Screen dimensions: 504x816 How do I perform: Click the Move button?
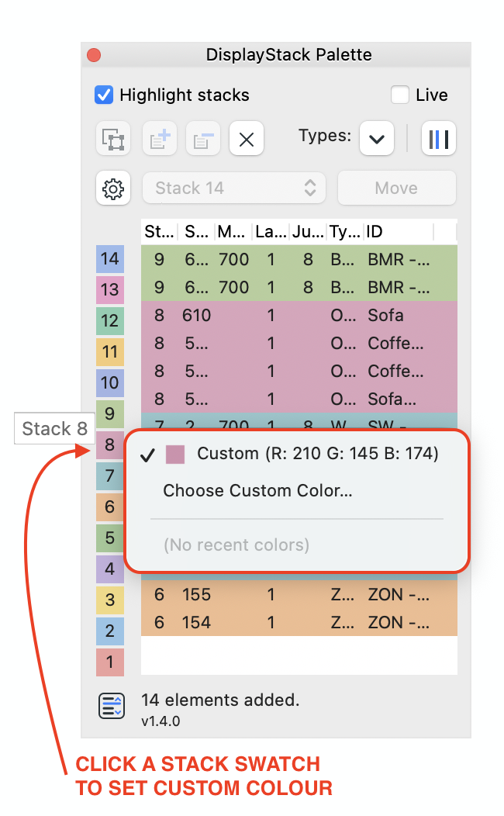397,188
